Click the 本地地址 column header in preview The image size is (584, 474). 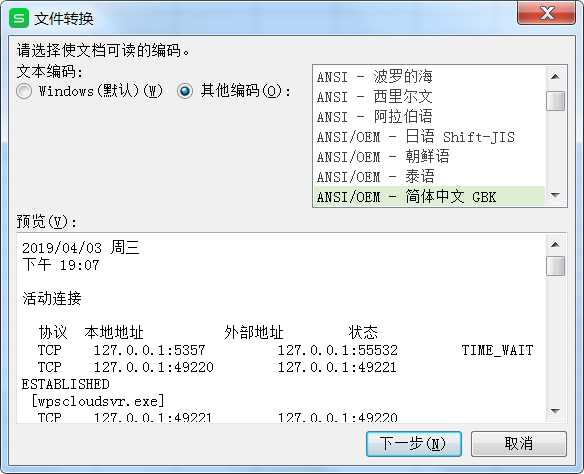[114, 332]
